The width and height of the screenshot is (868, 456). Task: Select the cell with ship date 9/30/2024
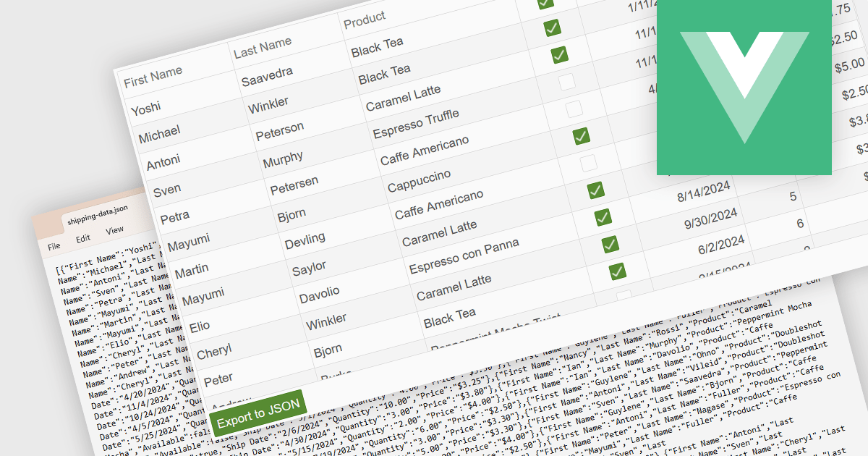[x=712, y=219]
